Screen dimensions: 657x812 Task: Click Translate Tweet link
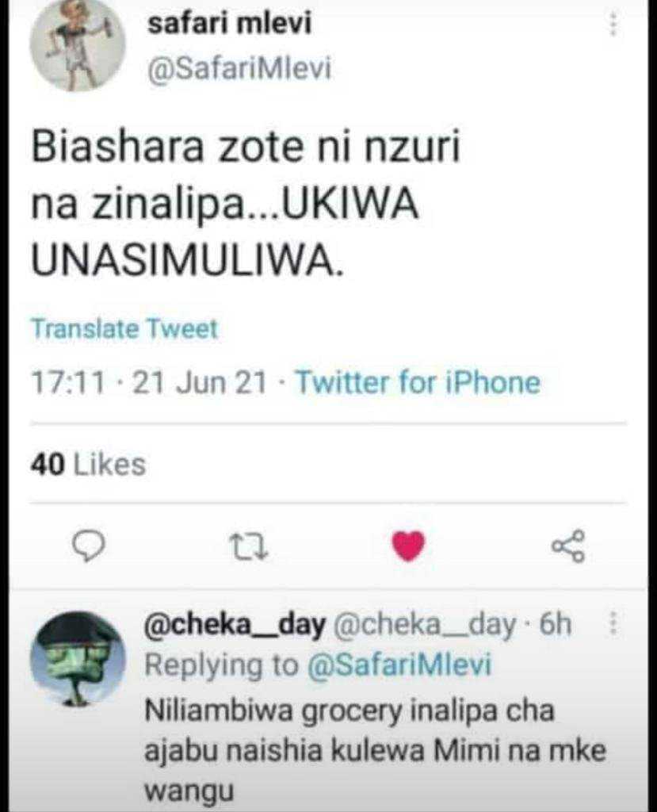tap(124, 329)
